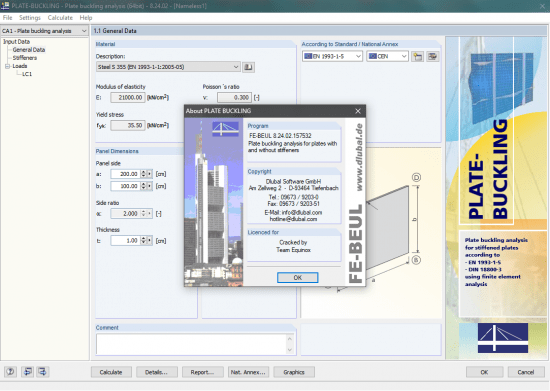Viewport: 550px width, 391px height.
Task: Click the main window Cancel button
Action: [526, 372]
